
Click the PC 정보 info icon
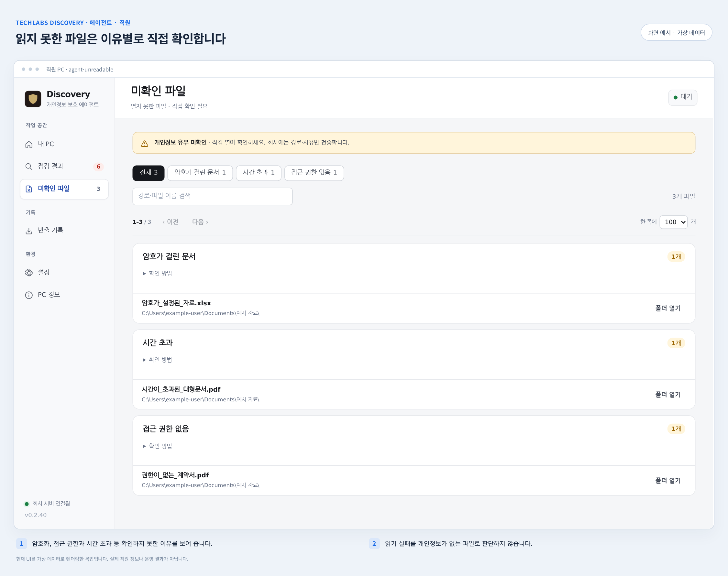coord(29,295)
